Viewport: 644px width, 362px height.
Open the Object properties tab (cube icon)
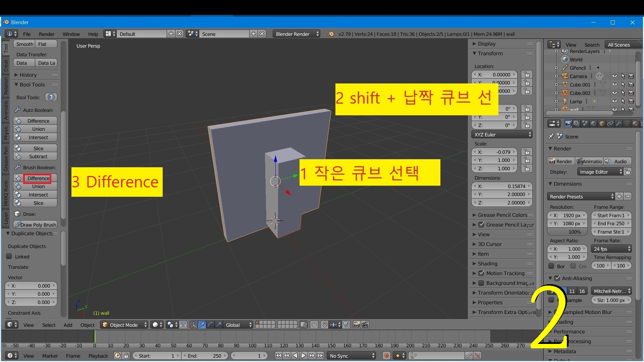pos(602,124)
